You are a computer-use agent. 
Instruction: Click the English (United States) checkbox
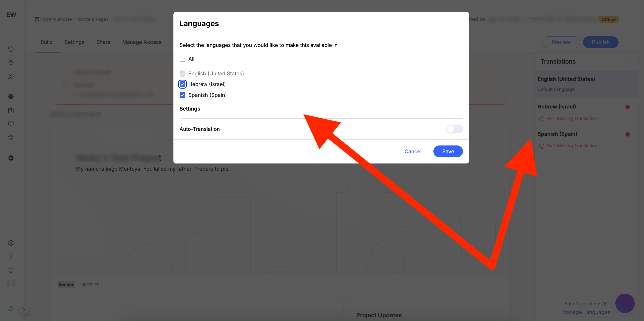(183, 74)
